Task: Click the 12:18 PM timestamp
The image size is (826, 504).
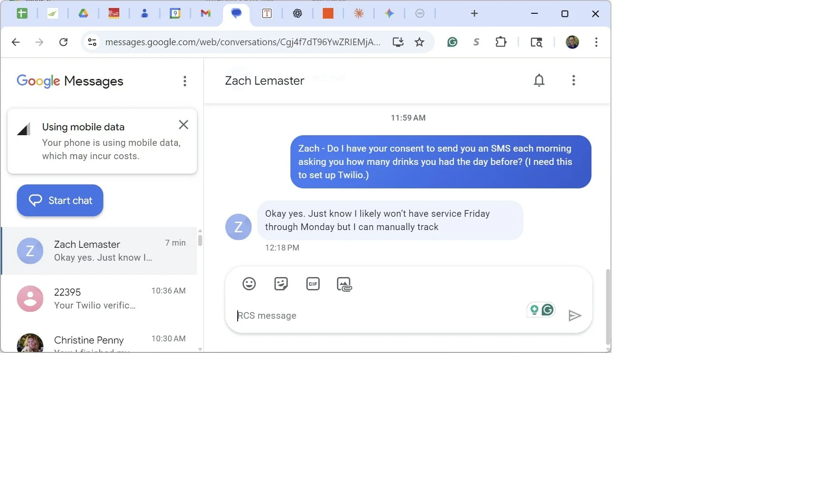Action: point(282,248)
